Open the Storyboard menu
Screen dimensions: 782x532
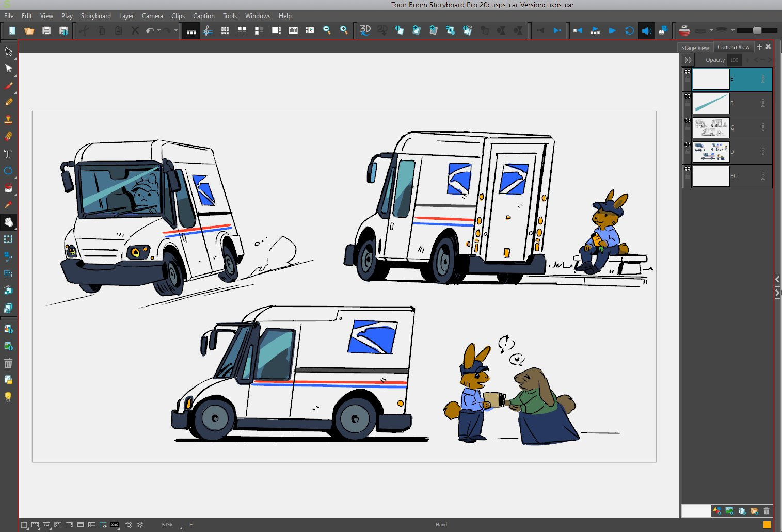(96, 16)
